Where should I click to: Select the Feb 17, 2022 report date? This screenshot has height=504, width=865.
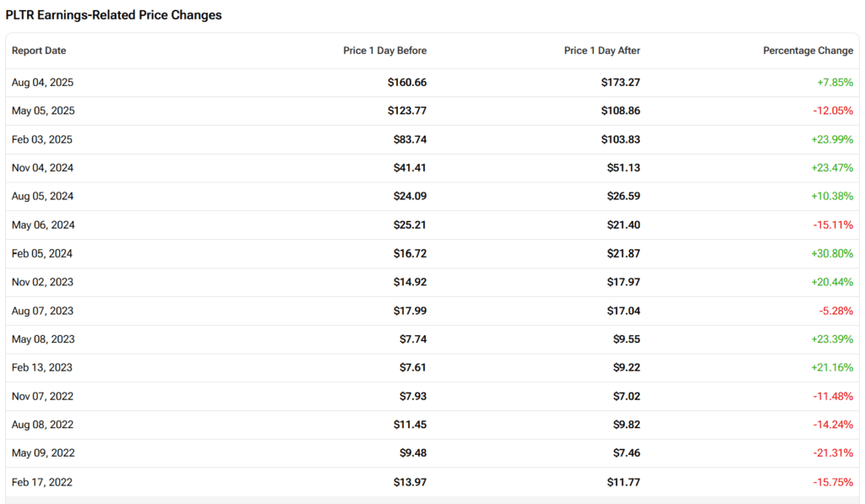42,482
